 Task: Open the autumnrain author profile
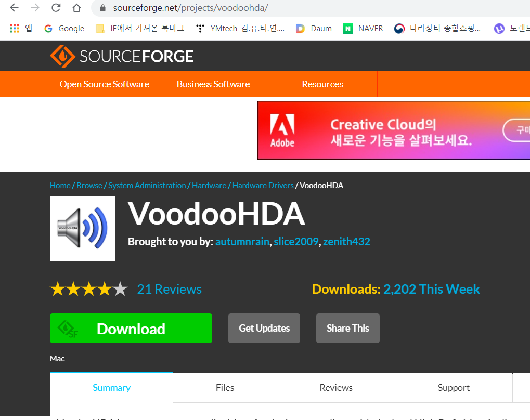point(242,242)
